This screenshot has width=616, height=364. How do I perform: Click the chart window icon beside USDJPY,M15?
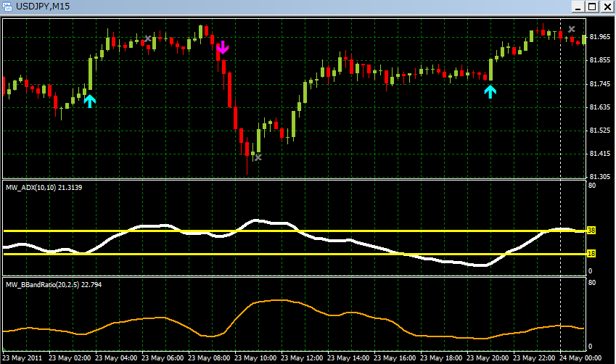pyautogui.click(x=8, y=7)
